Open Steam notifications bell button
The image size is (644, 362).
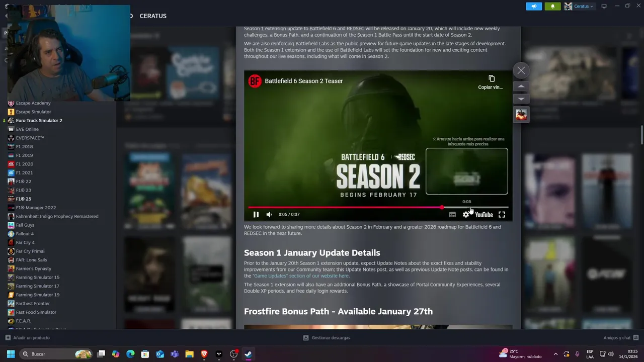point(552,6)
